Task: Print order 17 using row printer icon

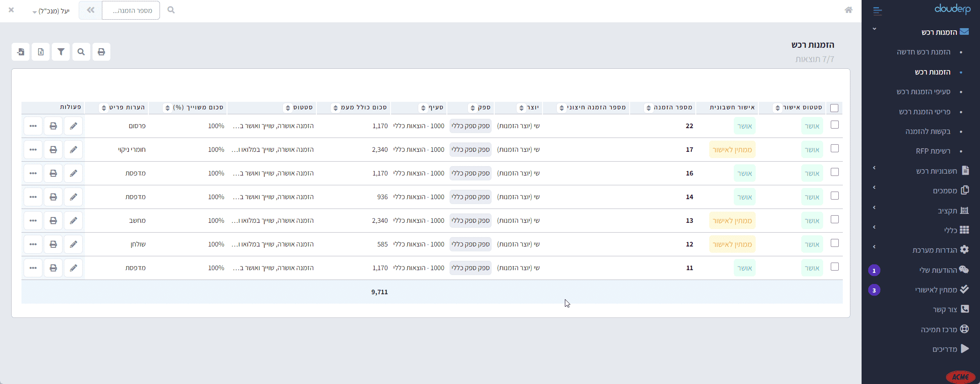Action: (53, 150)
